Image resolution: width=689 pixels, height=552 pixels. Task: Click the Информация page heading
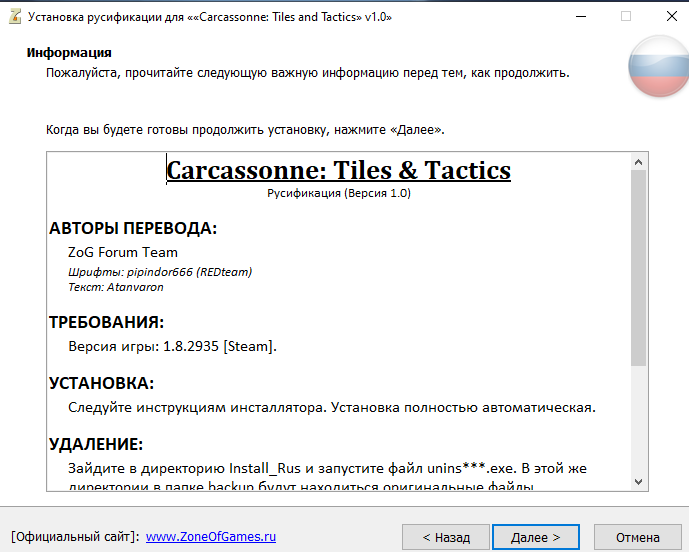69,53
